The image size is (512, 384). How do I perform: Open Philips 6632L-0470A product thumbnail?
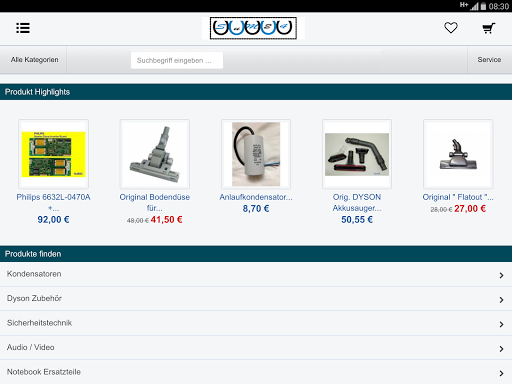point(53,154)
